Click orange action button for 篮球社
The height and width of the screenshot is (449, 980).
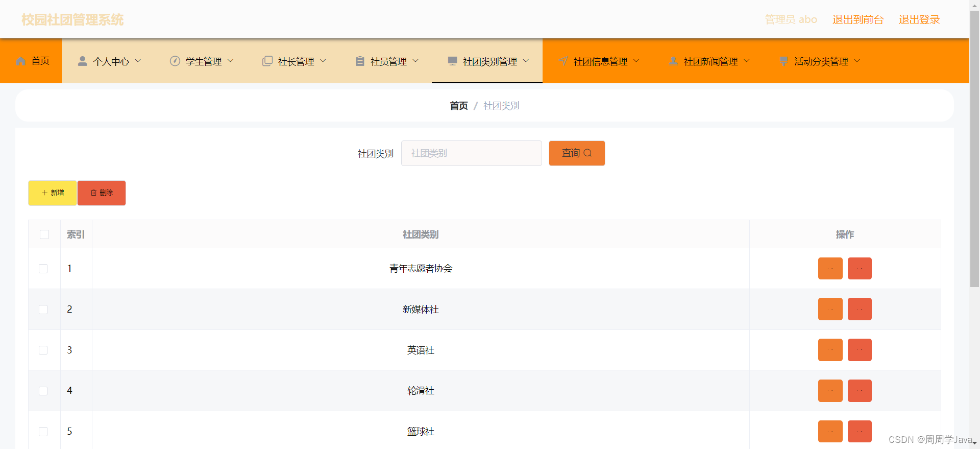(x=830, y=432)
